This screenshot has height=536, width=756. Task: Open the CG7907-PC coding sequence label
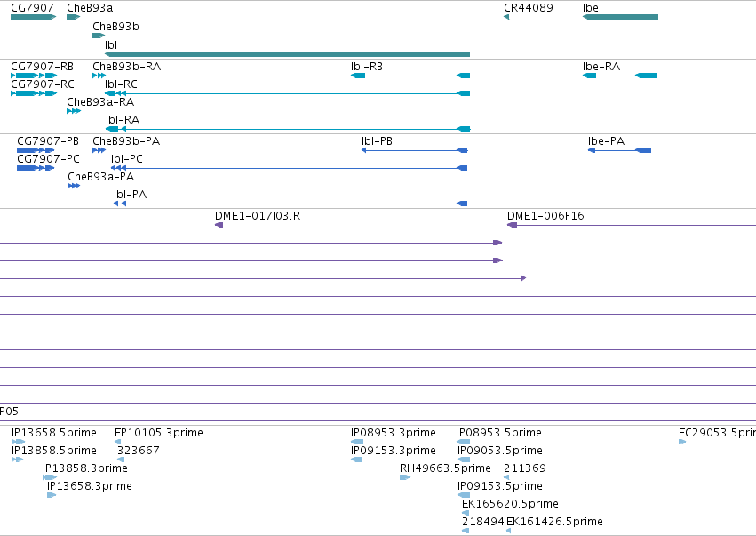click(x=48, y=159)
